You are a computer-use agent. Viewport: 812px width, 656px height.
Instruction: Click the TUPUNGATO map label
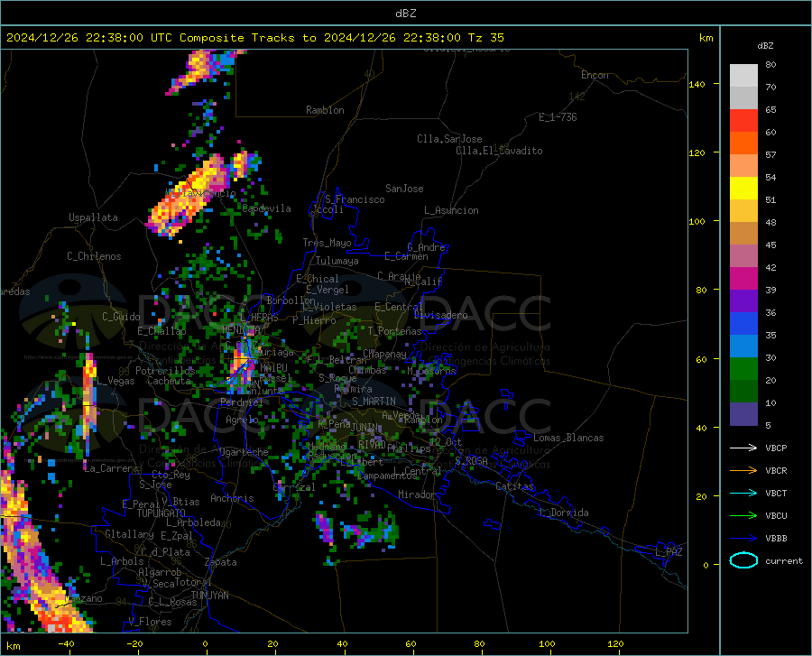point(161,513)
